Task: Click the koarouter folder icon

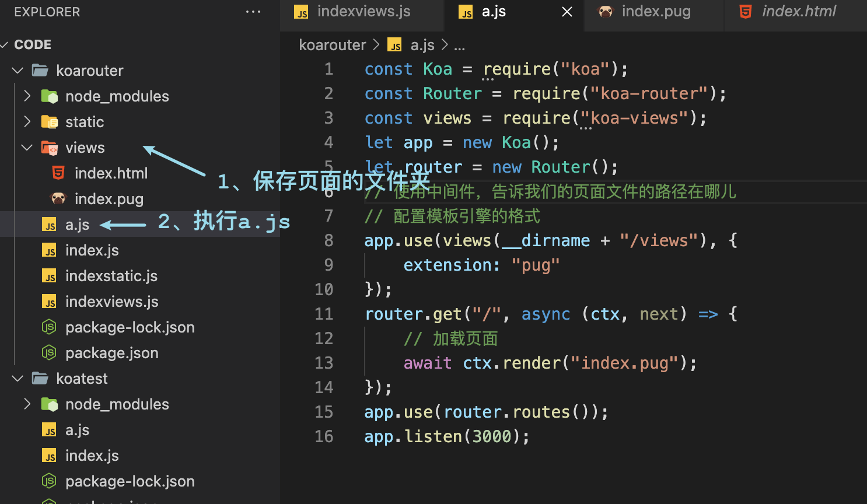Action: (40, 71)
